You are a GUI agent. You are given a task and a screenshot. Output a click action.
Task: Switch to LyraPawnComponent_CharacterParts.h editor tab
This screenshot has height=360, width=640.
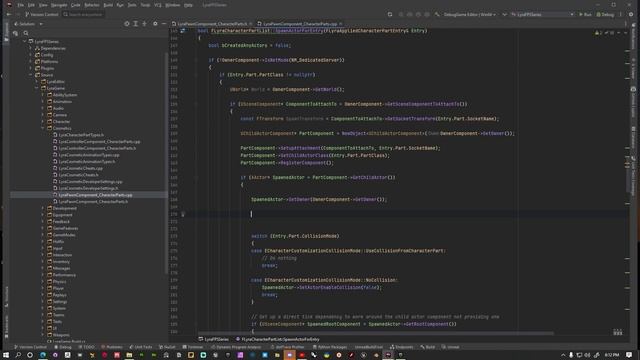212,24
